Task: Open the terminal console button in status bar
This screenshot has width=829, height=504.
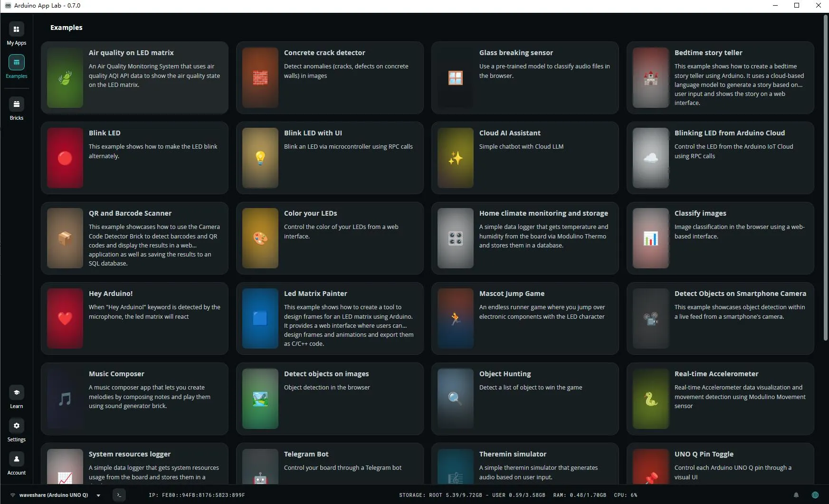Action: [119, 495]
